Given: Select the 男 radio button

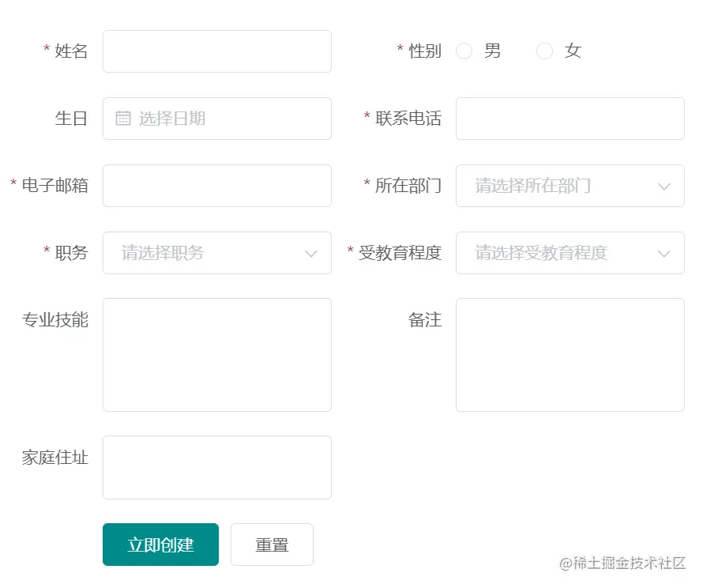Looking at the screenshot, I should (464, 51).
